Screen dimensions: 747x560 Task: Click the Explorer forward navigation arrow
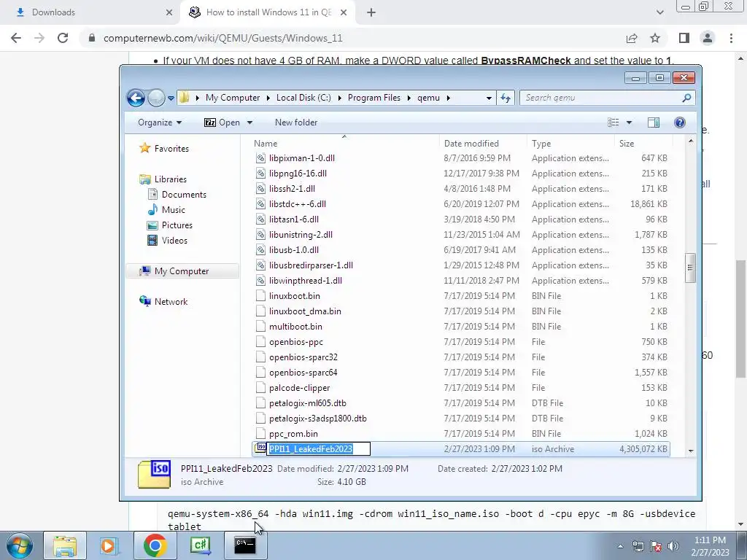(156, 98)
